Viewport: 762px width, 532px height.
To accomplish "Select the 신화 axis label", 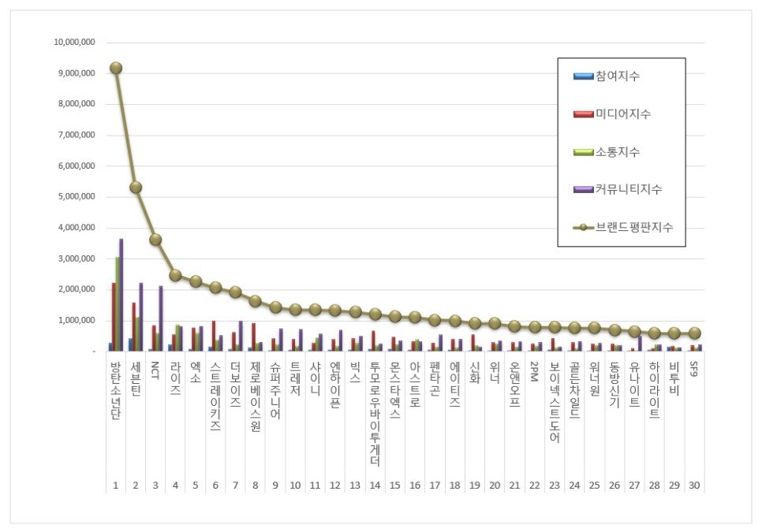I will (x=474, y=372).
